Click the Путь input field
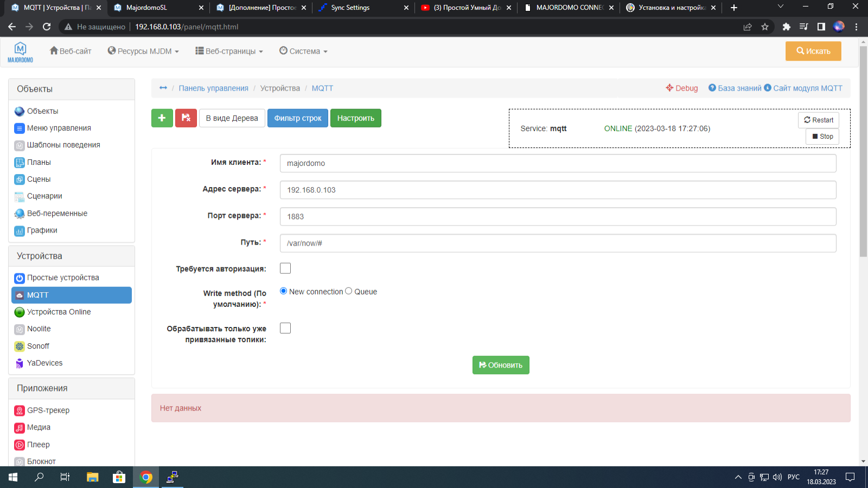This screenshot has width=868, height=488. coord(558,243)
